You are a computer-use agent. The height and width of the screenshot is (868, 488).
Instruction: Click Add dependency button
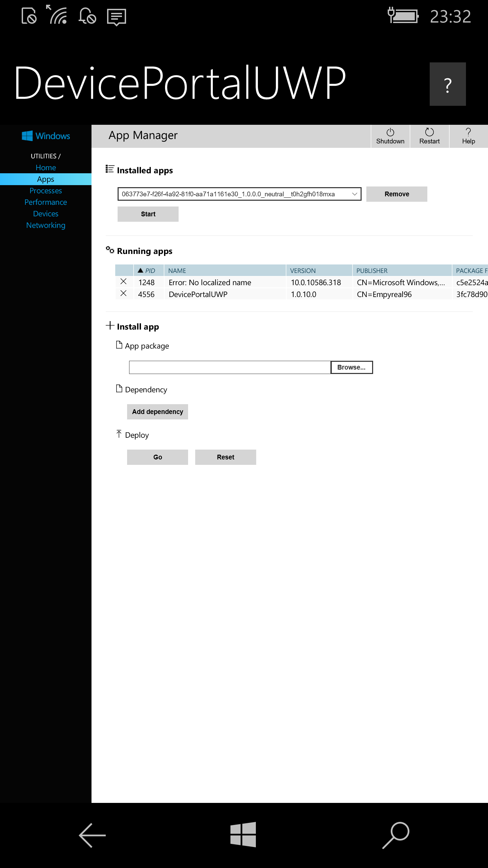158,412
